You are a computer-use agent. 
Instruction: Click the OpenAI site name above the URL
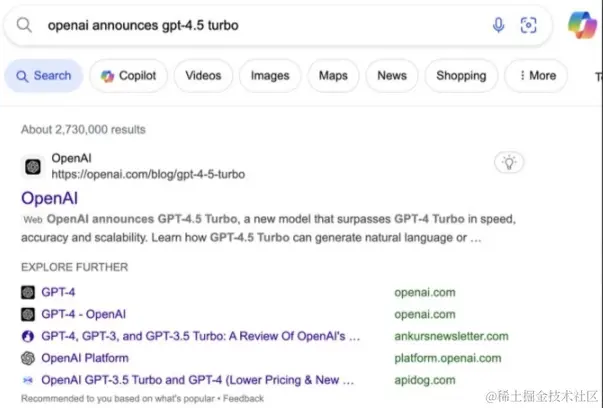pyautogui.click(x=71, y=158)
